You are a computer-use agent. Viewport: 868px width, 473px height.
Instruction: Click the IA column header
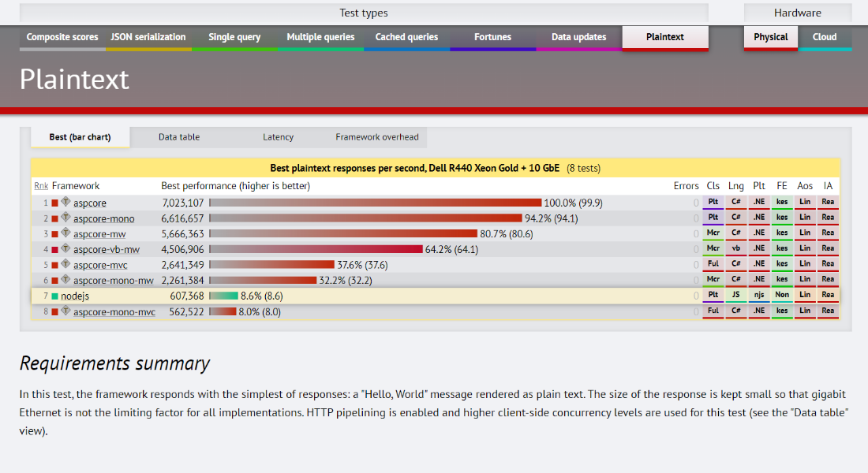828,186
